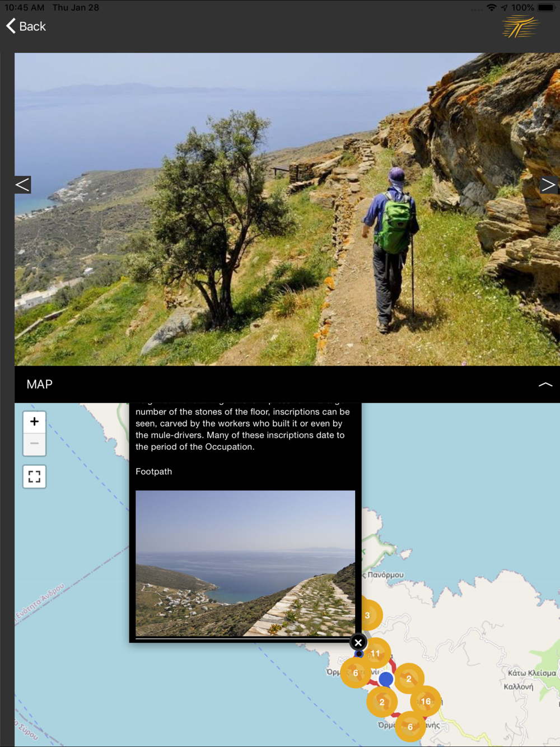Click the Footpath label in popup

point(153,471)
